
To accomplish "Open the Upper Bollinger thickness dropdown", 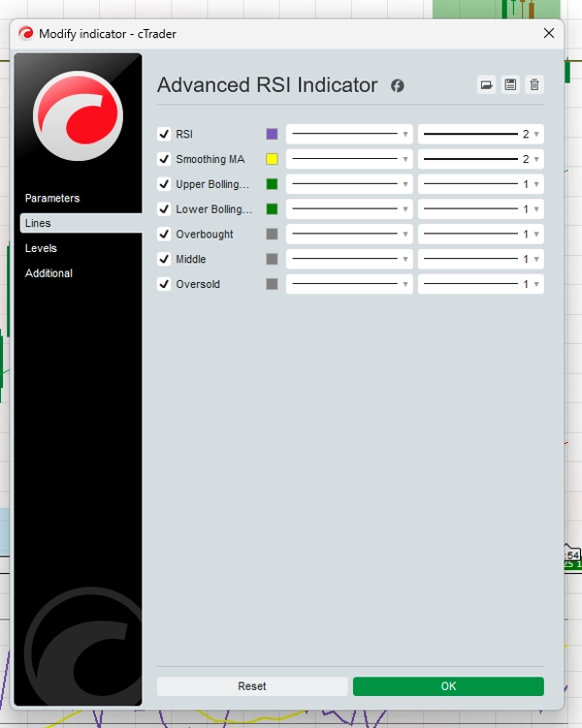I will (481, 184).
